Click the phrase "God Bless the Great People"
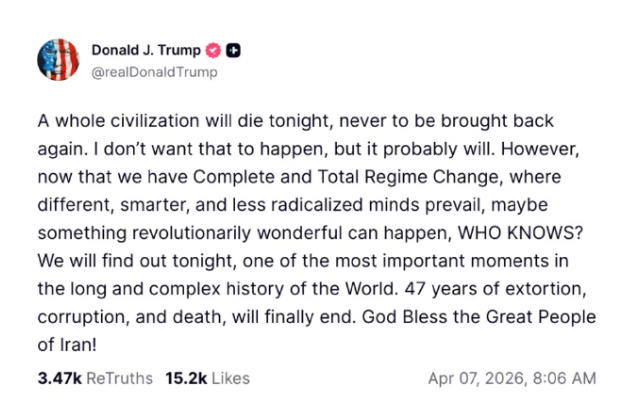The image size is (623, 410). click(495, 317)
